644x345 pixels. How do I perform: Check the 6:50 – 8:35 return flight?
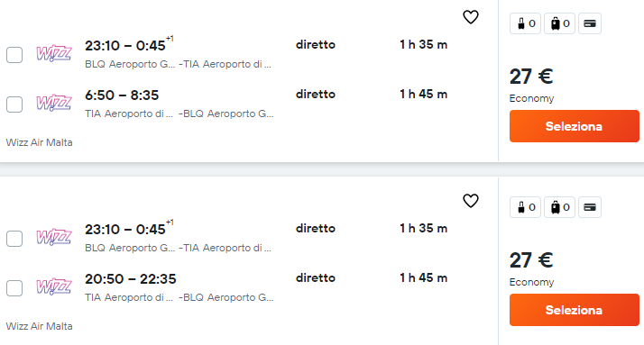14,104
